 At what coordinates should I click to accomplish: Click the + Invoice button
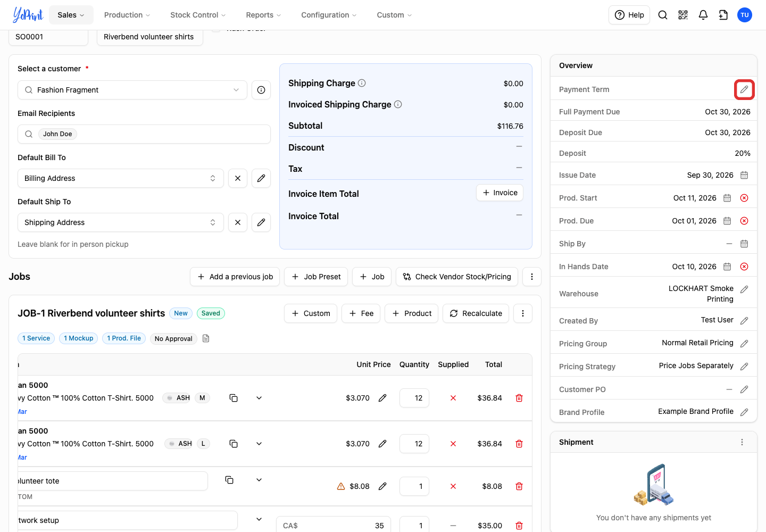coord(499,193)
